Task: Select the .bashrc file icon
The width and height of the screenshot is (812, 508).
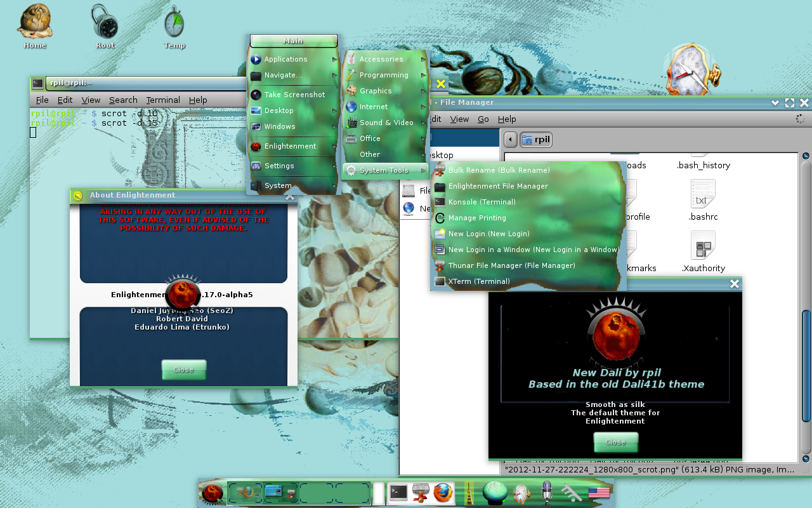Action: pos(703,201)
